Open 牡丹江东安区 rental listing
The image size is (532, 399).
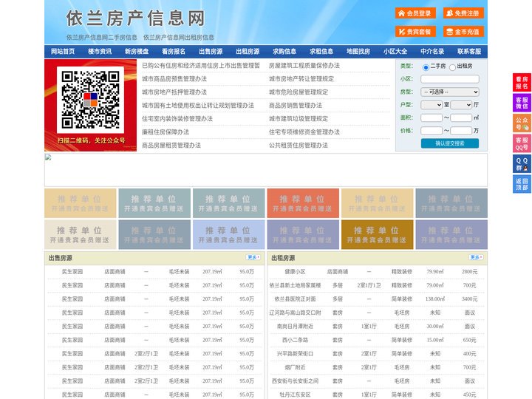(295, 395)
